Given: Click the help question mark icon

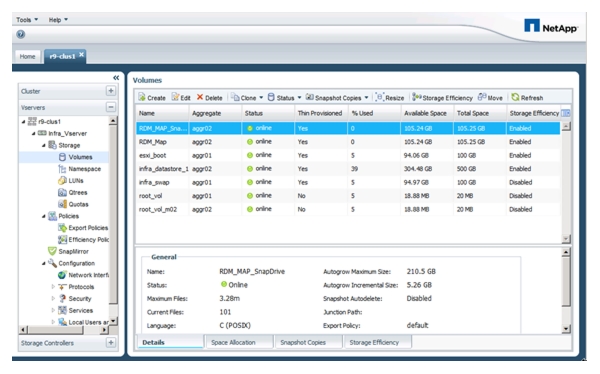Looking at the screenshot, I should [x=21, y=34].
